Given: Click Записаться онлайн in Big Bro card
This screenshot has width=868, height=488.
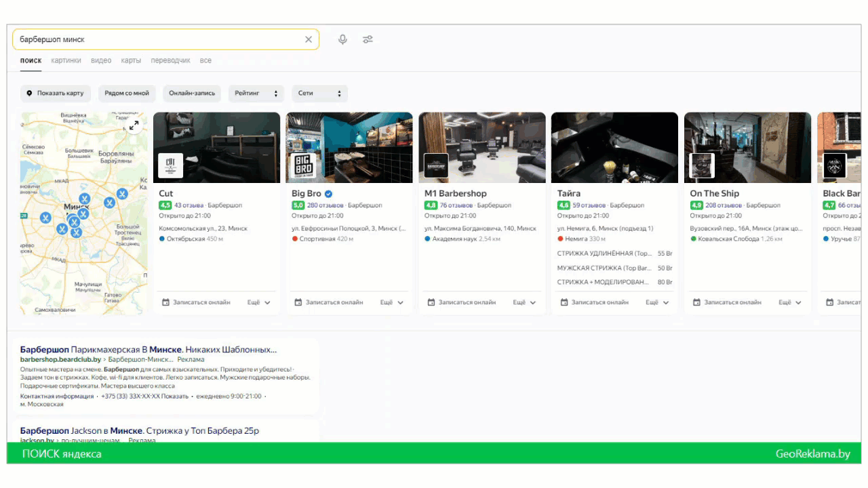Looking at the screenshot, I should 329,302.
